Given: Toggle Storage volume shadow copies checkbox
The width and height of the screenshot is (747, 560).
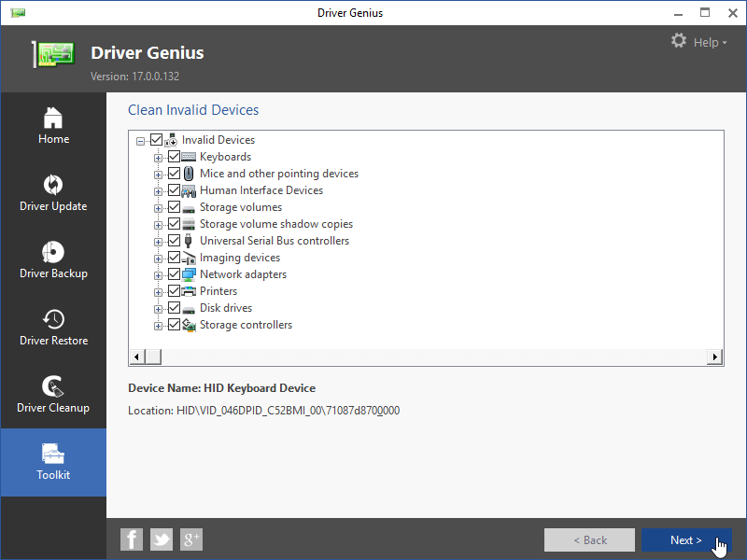Looking at the screenshot, I should (174, 223).
